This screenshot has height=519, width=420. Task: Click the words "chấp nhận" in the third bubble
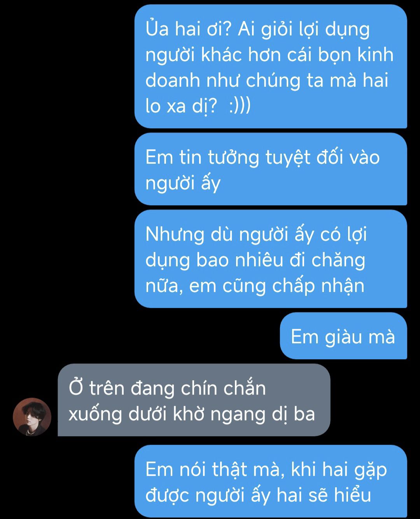click(318, 286)
